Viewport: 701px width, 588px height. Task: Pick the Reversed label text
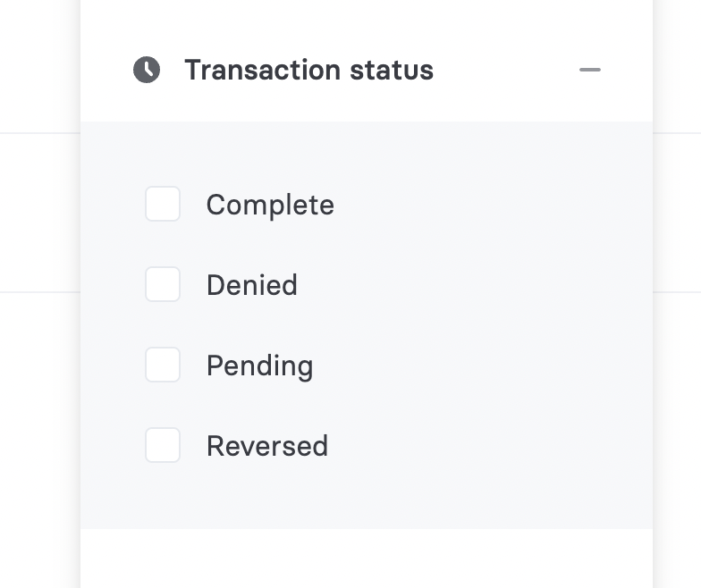[x=267, y=446]
